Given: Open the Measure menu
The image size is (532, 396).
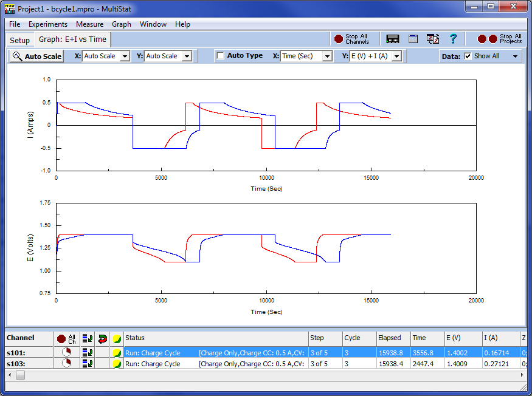Looking at the screenshot, I should (89, 24).
